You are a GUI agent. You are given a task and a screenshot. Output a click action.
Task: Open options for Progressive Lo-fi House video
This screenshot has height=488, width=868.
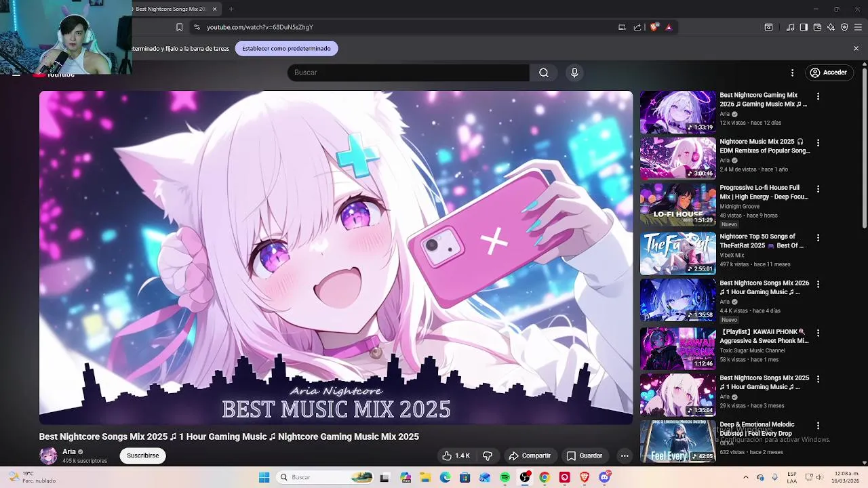pyautogui.click(x=818, y=189)
